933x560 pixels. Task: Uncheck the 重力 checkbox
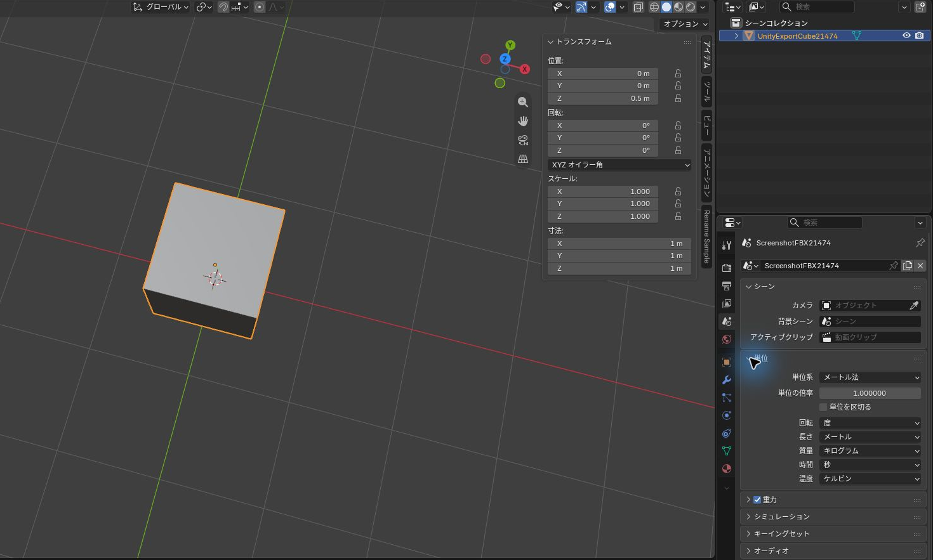(757, 500)
